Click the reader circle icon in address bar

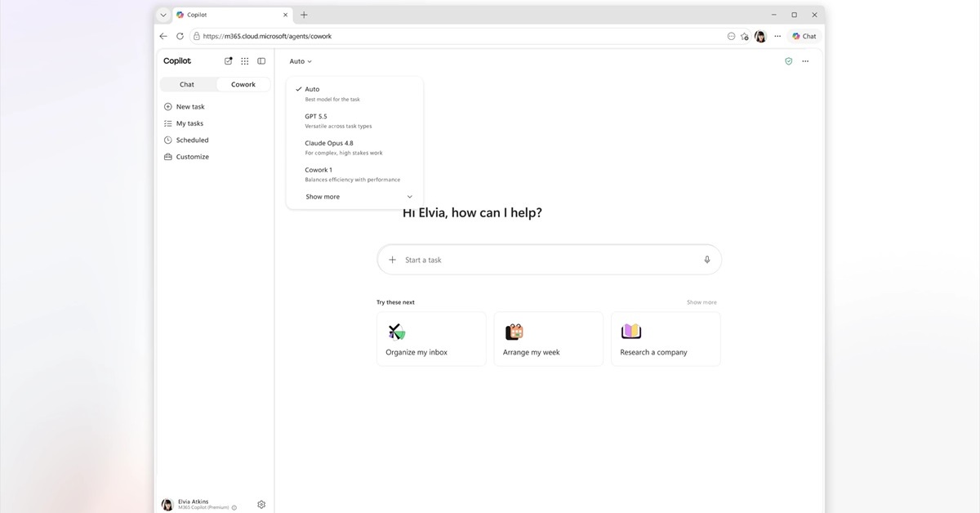pos(731,36)
